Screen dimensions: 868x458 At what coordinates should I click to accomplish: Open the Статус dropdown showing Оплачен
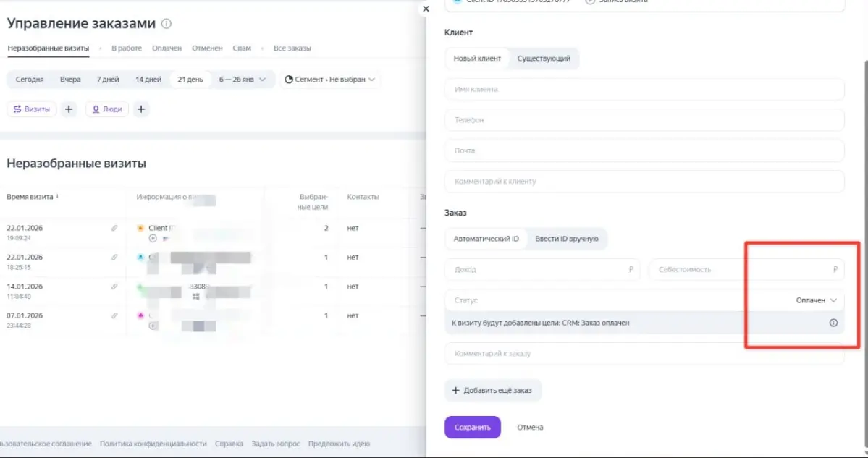[816, 300]
